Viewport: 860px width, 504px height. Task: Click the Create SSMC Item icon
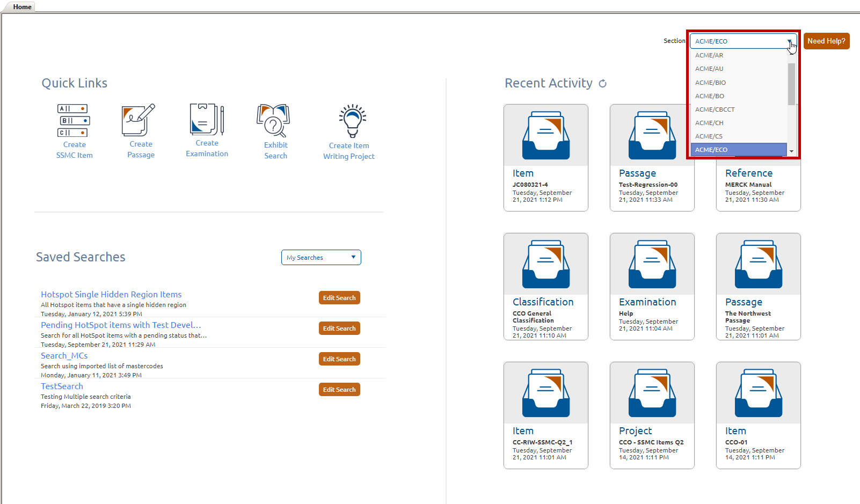(74, 121)
